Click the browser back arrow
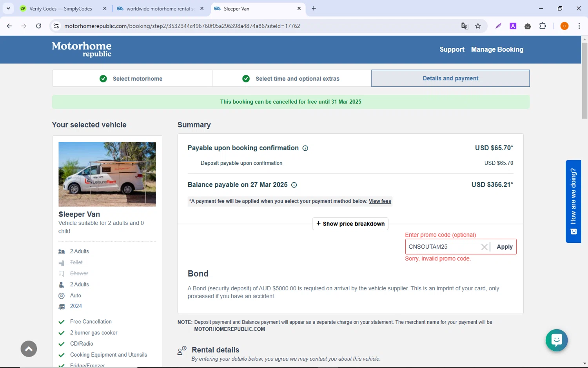Screen dimensions: 588x368 pos(9,26)
